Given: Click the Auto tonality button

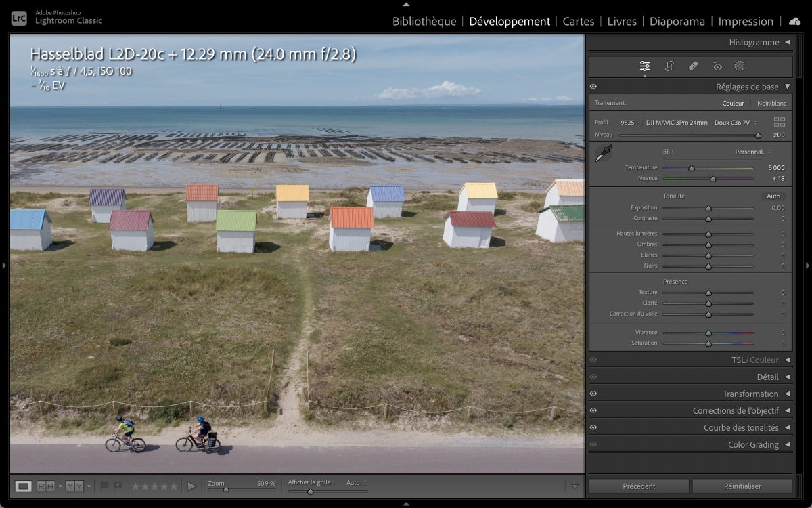Looking at the screenshot, I should click(x=773, y=196).
